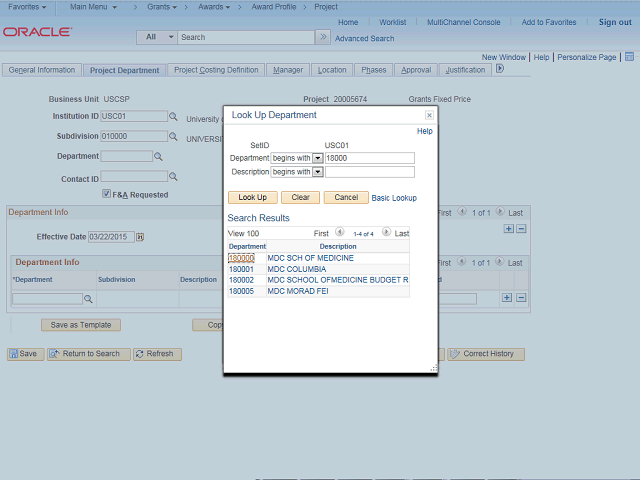Click the Clear button in the lookup dialog
The width and height of the screenshot is (640, 480).
click(300, 198)
